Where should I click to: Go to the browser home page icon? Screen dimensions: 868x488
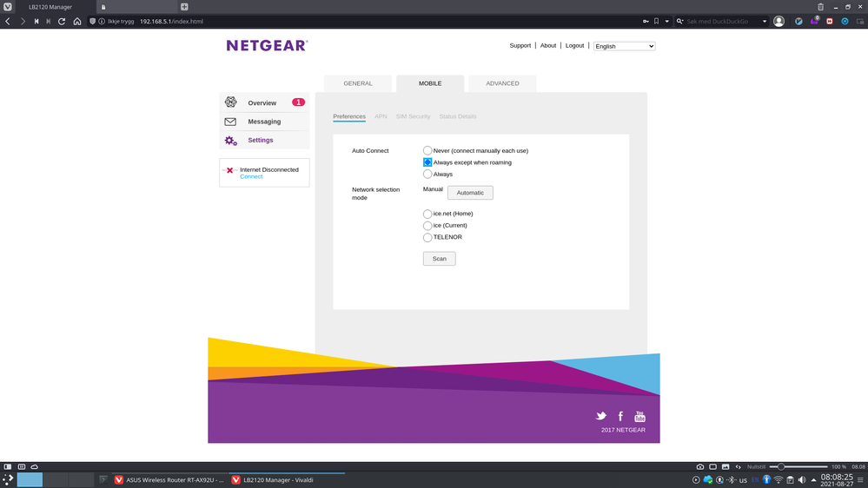click(77, 21)
